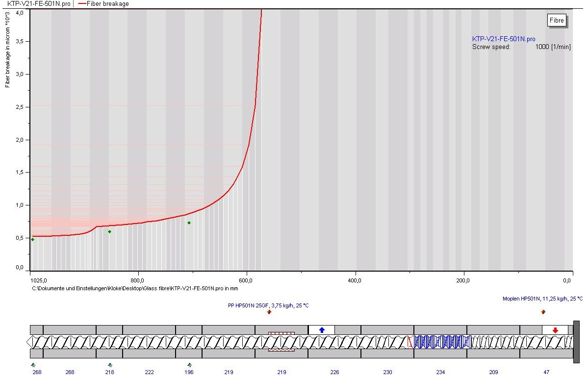This screenshot has height=378, width=588.
Task: Select the red hatched side feeder barrel element
Action: click(x=281, y=342)
